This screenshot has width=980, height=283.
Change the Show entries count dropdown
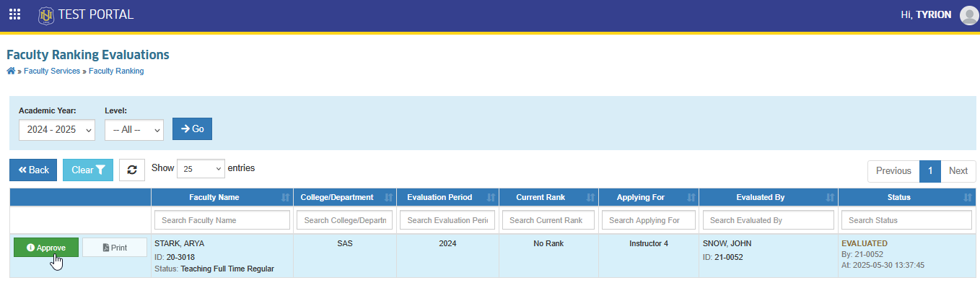coord(201,169)
